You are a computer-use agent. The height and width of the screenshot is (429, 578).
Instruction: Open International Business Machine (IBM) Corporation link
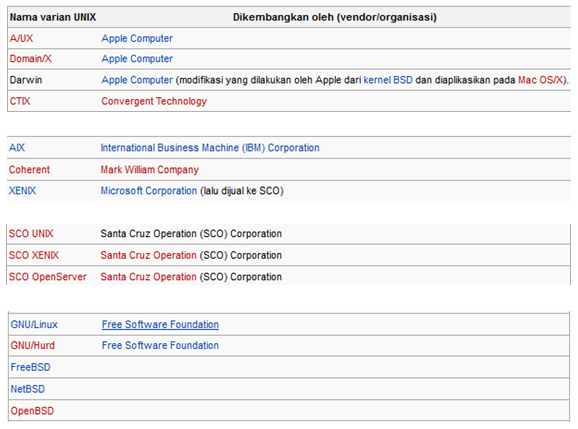pyautogui.click(x=210, y=148)
